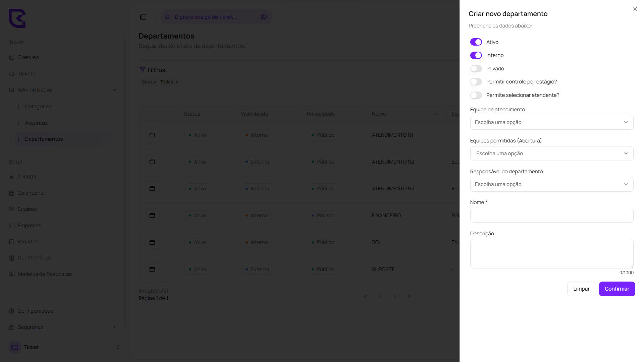This screenshot has height=362, width=644.
Task: Open details icon for FINANCEIRO row
Action: click(152, 216)
